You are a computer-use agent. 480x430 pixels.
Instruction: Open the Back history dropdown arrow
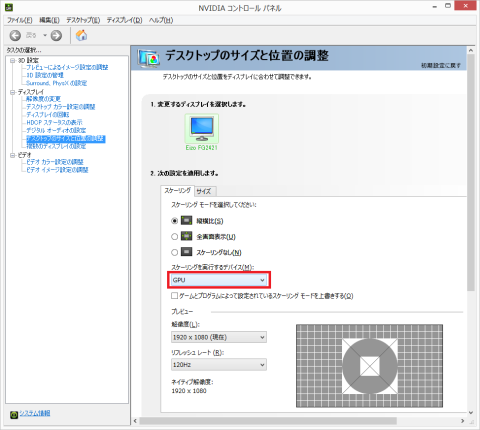(x=45, y=35)
